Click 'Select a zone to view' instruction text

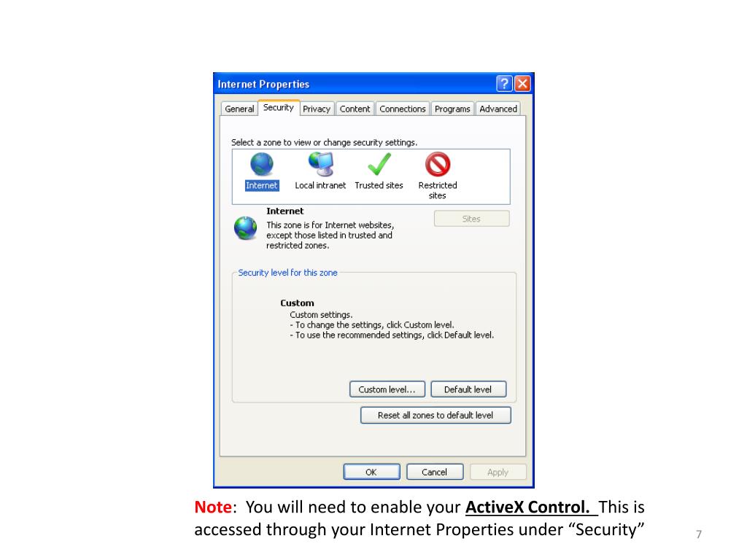pos(324,142)
